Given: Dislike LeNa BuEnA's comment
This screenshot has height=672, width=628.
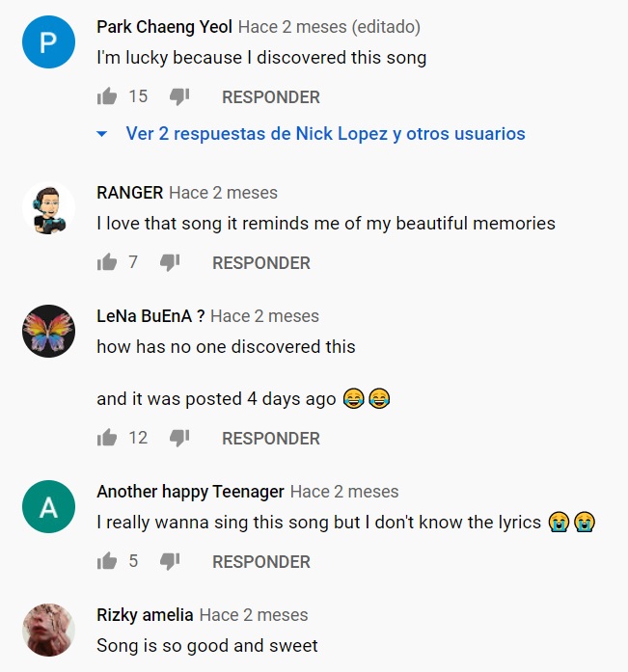Looking at the screenshot, I should [179, 438].
